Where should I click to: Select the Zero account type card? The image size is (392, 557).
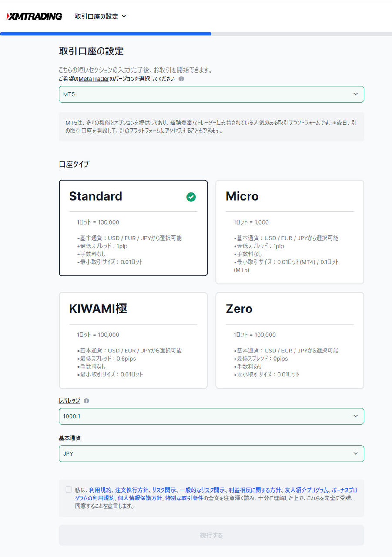click(290, 340)
